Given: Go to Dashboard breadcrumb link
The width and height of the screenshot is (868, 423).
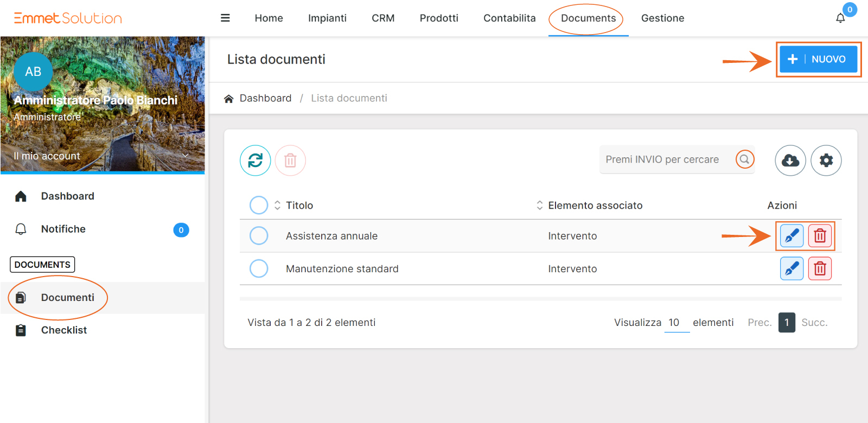Looking at the screenshot, I should [x=265, y=98].
